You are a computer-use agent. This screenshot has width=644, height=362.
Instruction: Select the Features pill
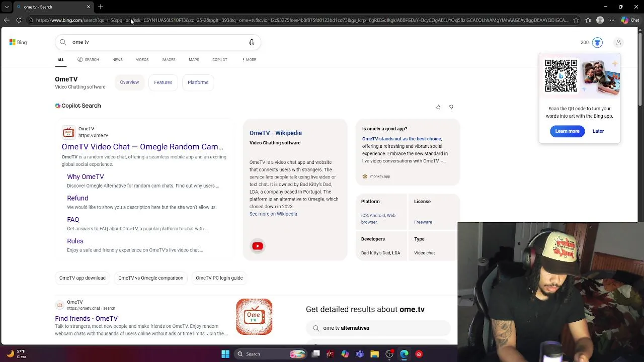163,82
